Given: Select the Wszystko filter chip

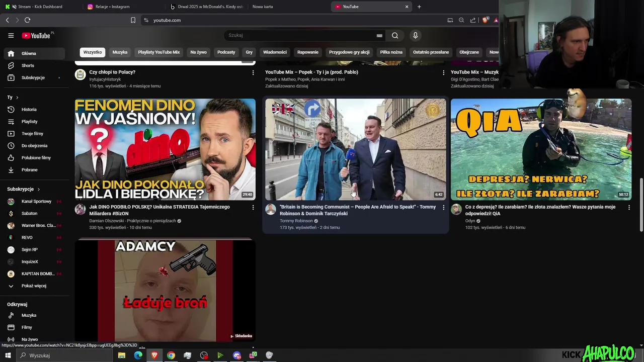Looking at the screenshot, I should (93, 52).
